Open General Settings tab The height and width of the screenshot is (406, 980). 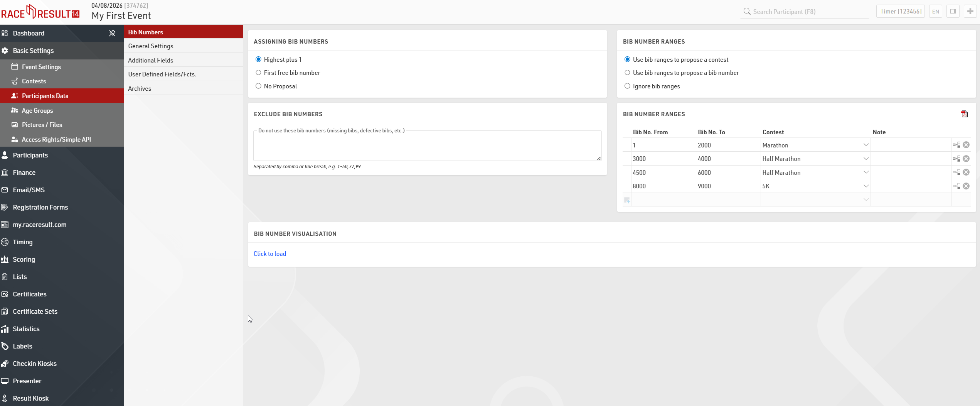[x=151, y=46]
